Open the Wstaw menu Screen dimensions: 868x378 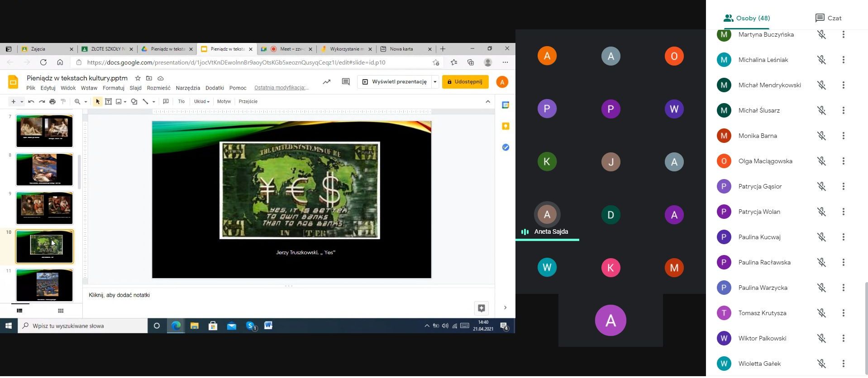tap(89, 88)
